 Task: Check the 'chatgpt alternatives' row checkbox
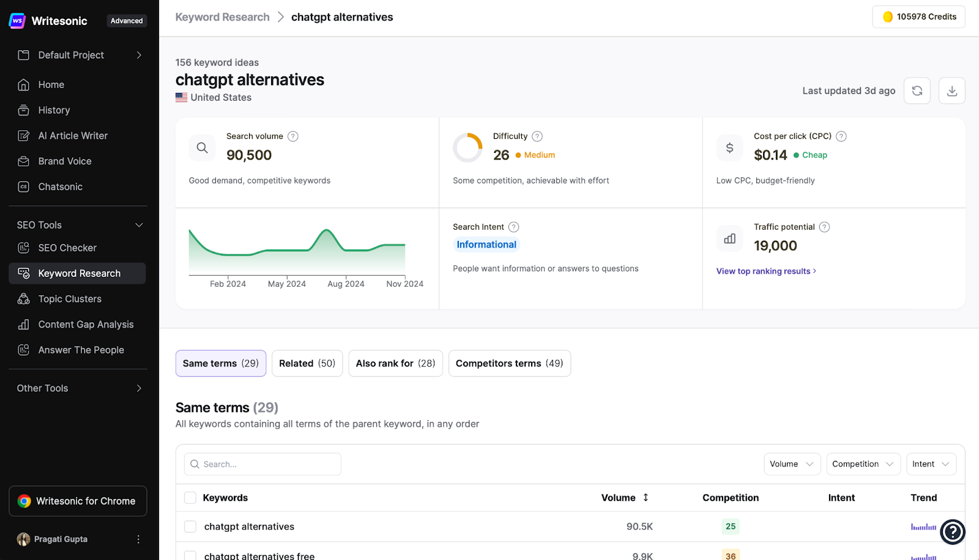point(190,526)
